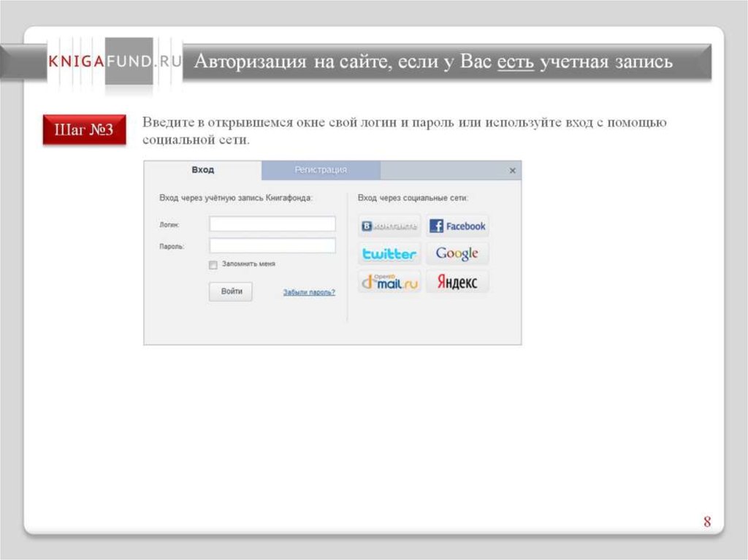748x560 pixels.
Task: Click the Логин: field label
Action: point(169,225)
